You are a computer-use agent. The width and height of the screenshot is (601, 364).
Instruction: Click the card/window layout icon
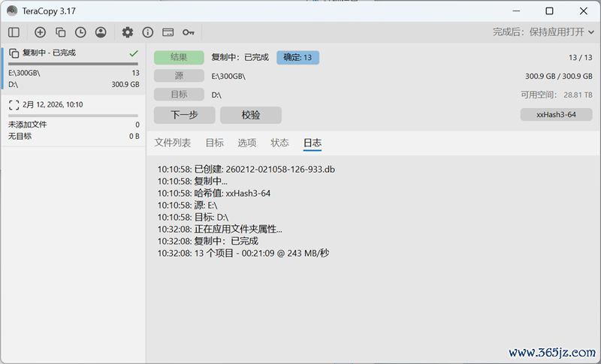click(x=168, y=32)
